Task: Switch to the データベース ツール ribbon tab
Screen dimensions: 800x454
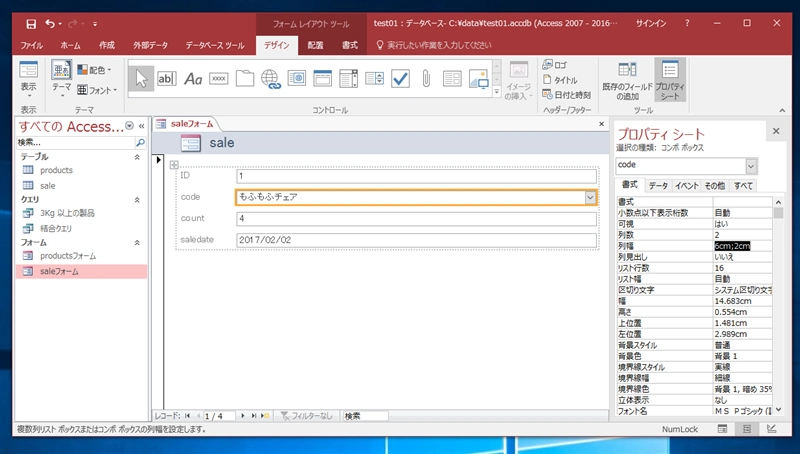Action: pyautogui.click(x=215, y=45)
